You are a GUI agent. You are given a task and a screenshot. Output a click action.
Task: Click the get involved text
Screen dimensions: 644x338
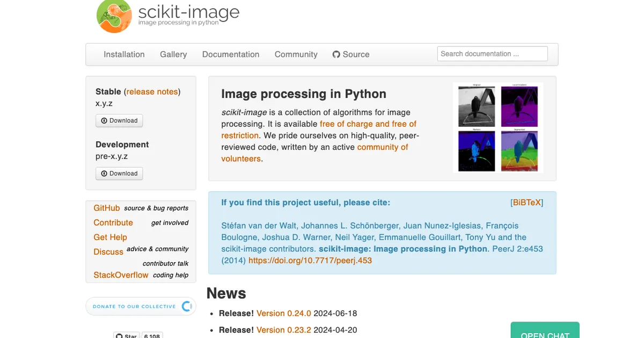click(170, 222)
